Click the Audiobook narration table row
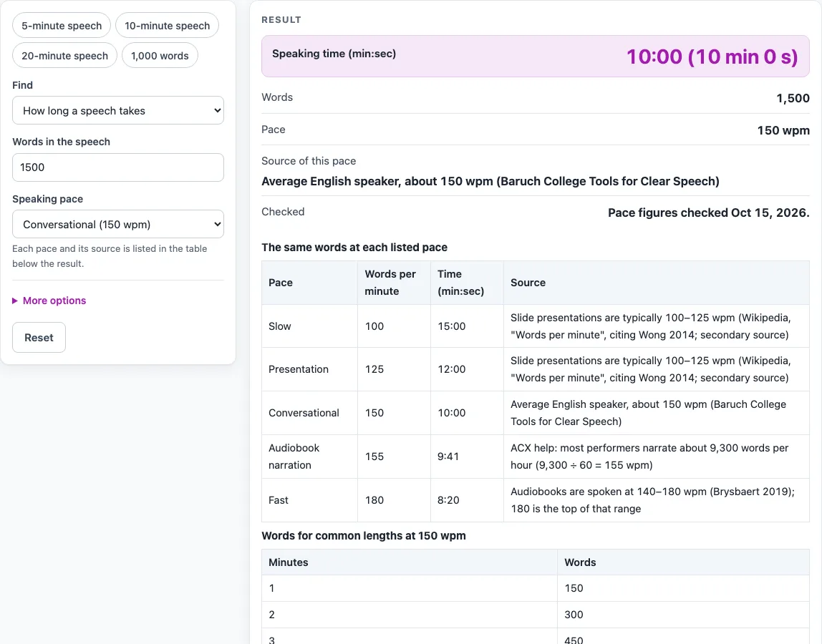 536,457
